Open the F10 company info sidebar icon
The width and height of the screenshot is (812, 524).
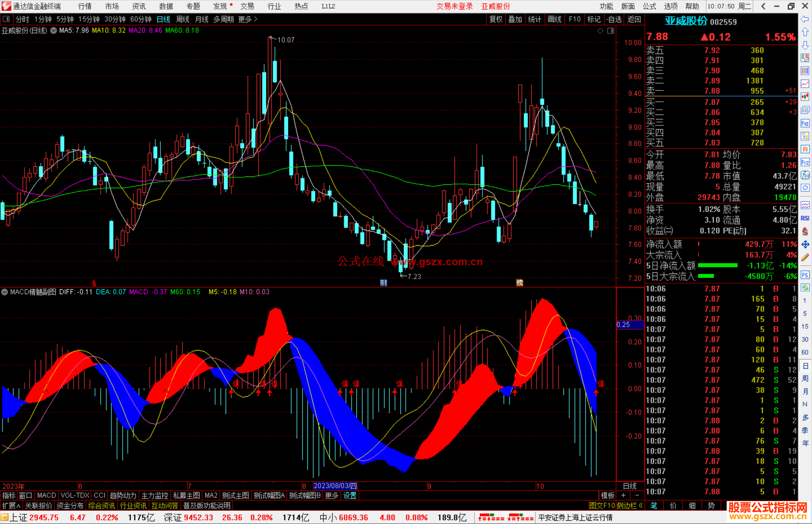click(805, 123)
